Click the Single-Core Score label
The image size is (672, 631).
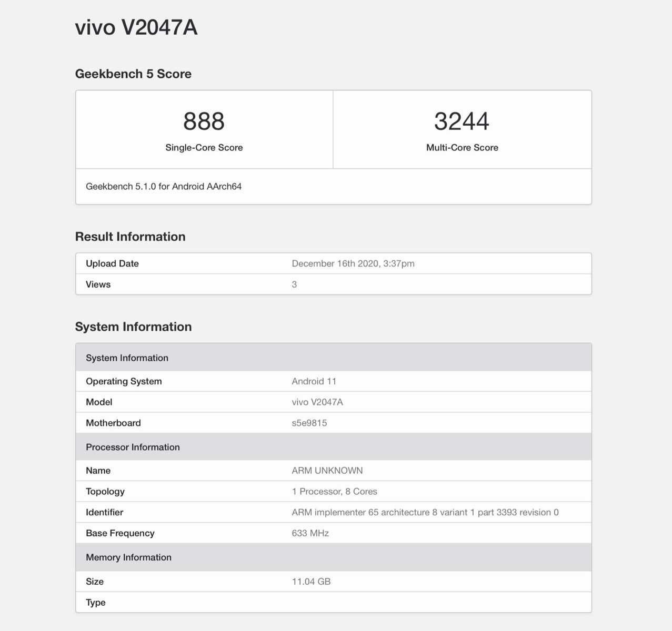204,148
